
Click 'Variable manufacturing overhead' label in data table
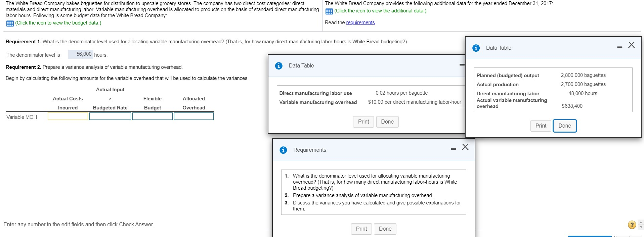point(318,102)
